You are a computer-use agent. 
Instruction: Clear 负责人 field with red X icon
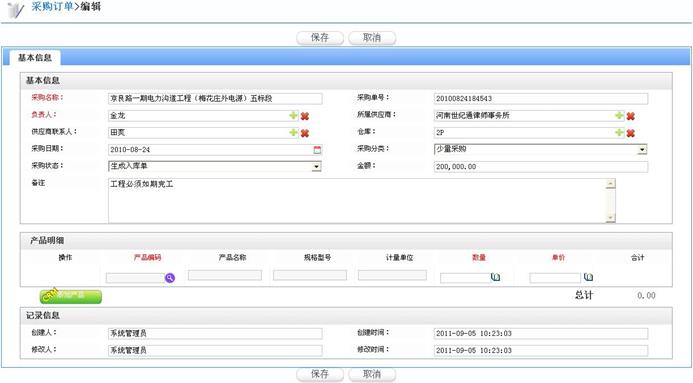click(305, 116)
